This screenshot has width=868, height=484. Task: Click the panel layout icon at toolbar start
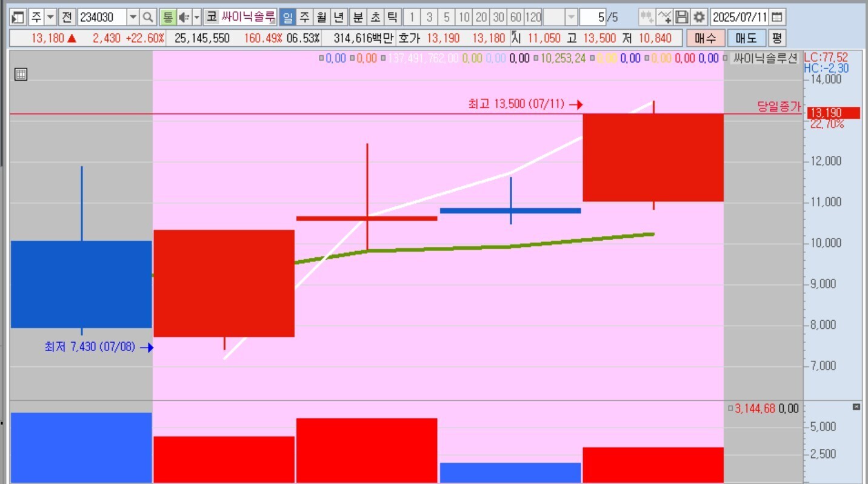[x=18, y=17]
